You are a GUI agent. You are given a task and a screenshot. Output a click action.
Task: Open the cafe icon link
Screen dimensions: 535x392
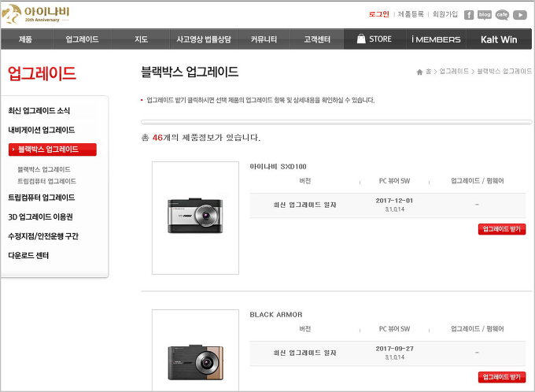pos(502,15)
